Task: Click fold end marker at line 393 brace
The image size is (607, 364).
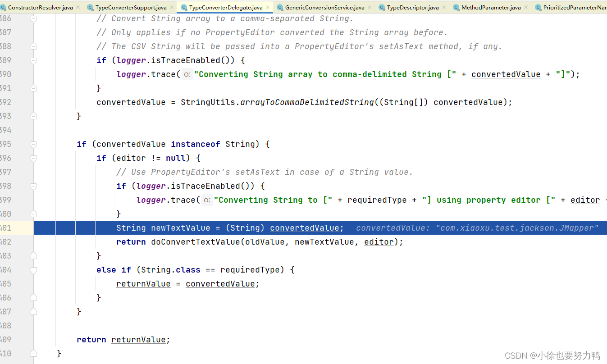Action: click(33, 116)
